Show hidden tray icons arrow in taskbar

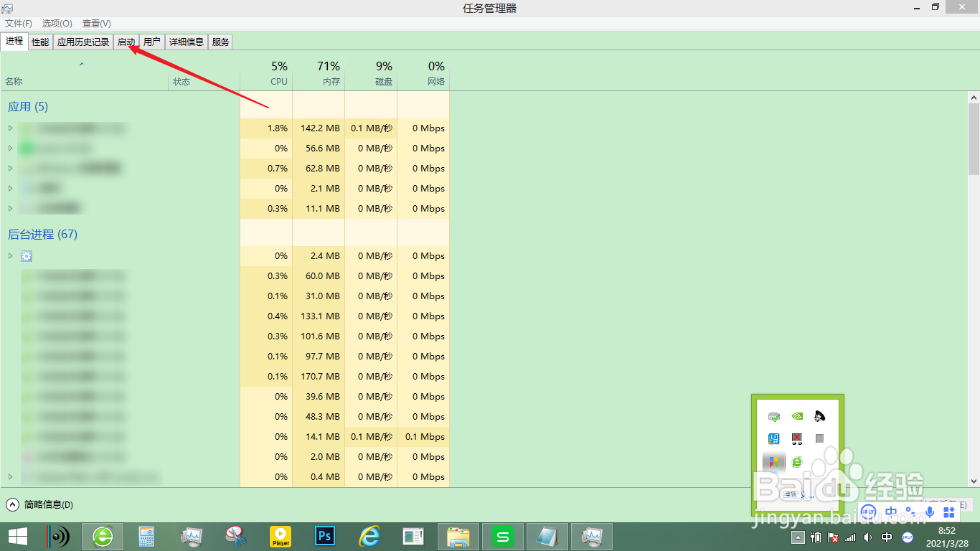point(798,537)
